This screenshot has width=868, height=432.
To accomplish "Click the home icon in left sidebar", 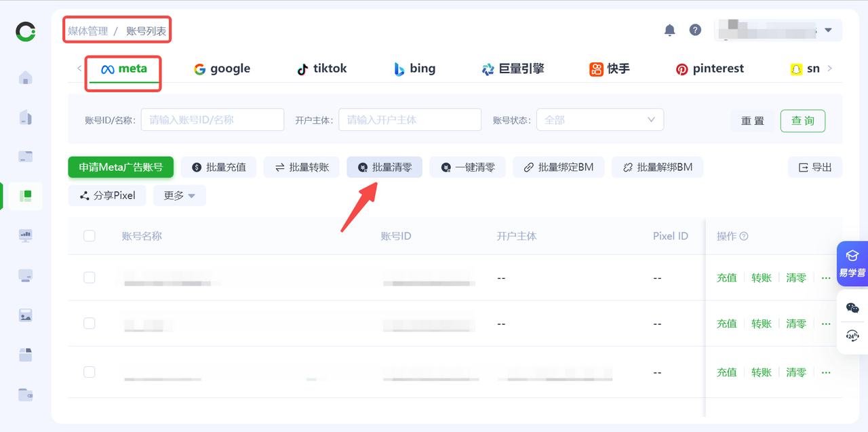I will click(26, 77).
